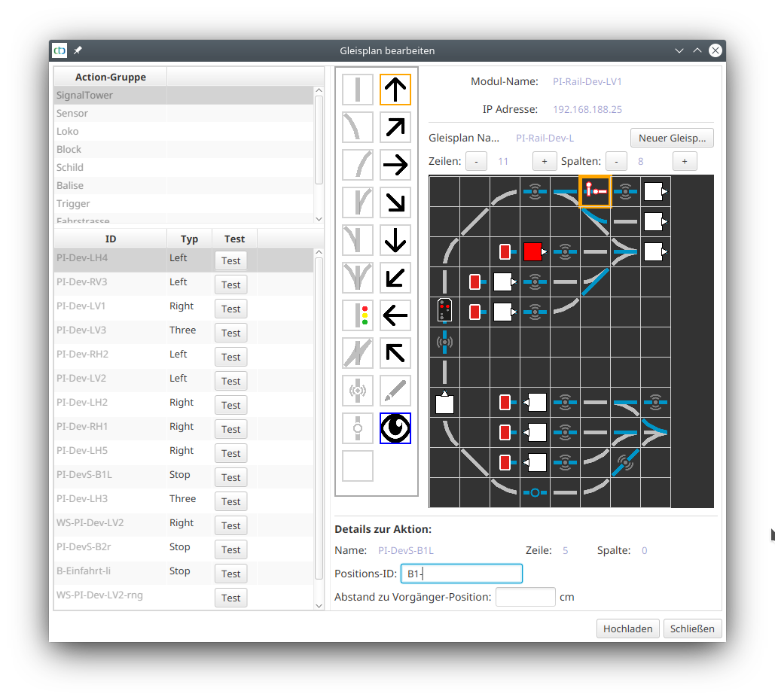Click the Hochladen button
Screen dimensions: 775x700
coord(627,628)
